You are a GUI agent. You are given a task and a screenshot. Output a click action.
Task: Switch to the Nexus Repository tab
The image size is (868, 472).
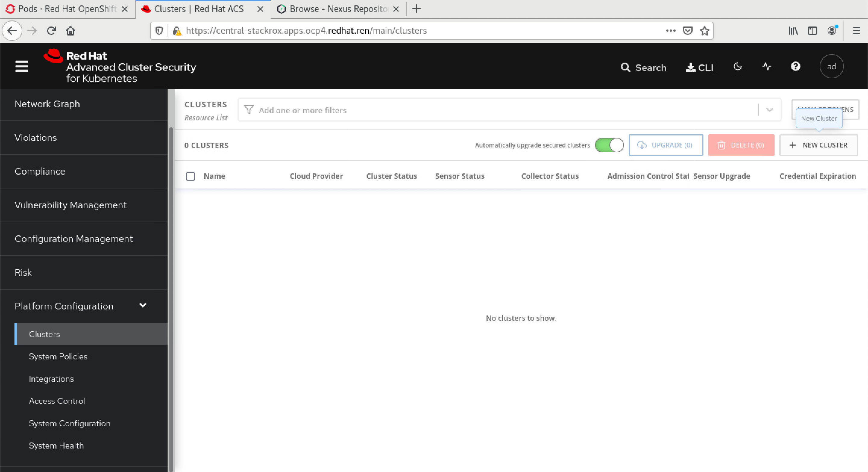click(337, 9)
